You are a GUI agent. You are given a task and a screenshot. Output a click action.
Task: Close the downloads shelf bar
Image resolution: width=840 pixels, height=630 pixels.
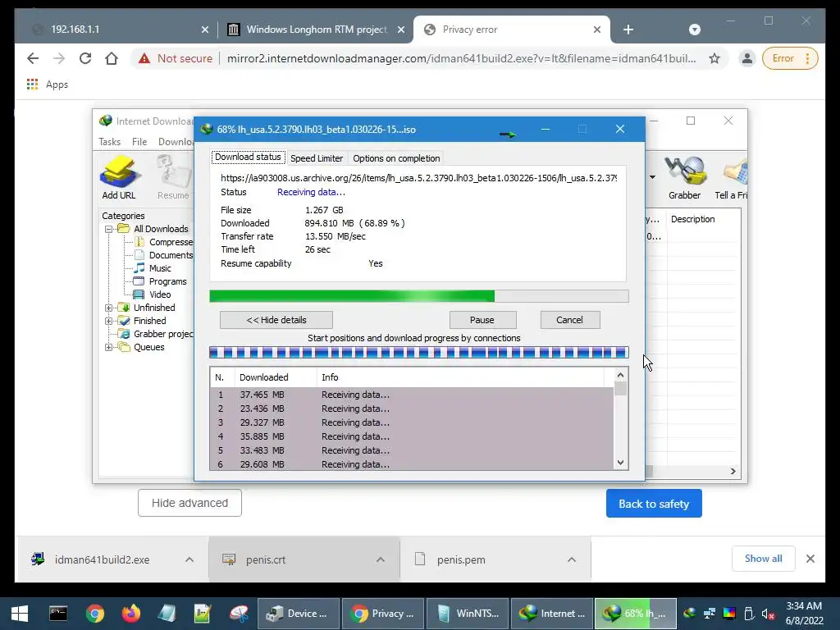[810, 559]
